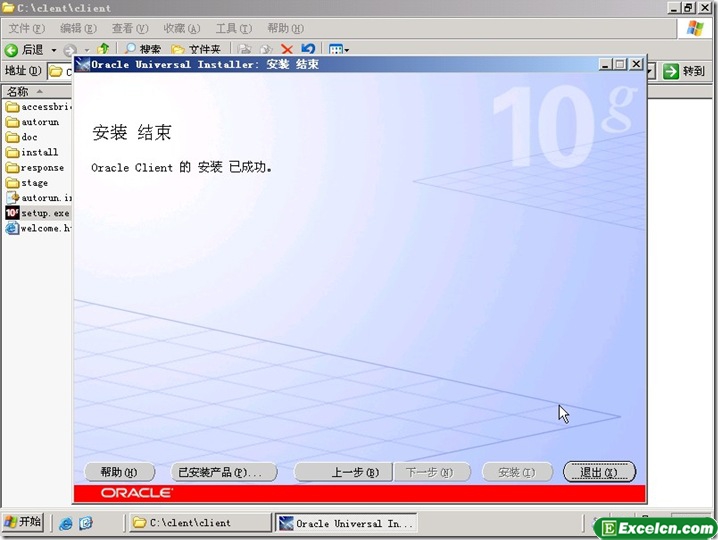Toggle the Folders (文件夹) toolbar button
This screenshot has height=540, width=718.
coord(196,49)
